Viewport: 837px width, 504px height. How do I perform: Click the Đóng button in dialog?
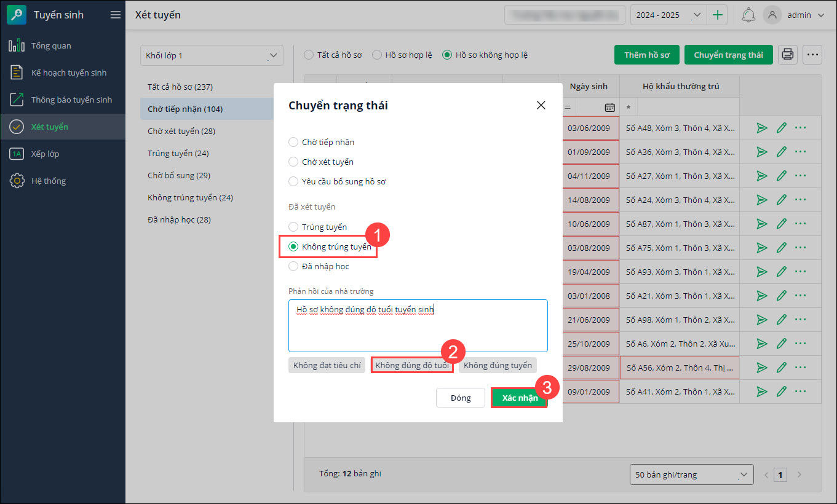point(461,398)
